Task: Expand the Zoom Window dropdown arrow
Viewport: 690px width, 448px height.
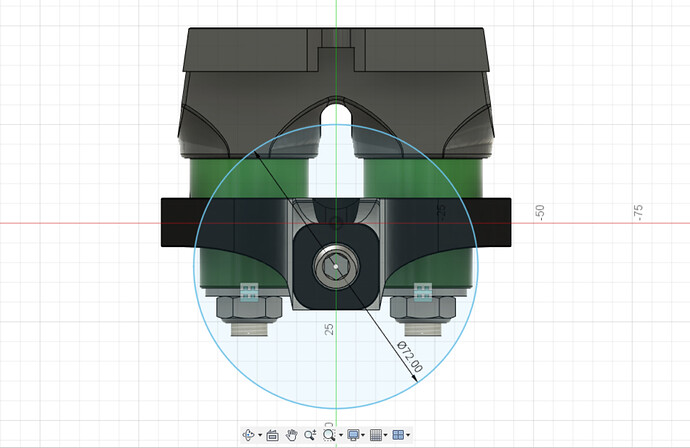Action: [339, 436]
